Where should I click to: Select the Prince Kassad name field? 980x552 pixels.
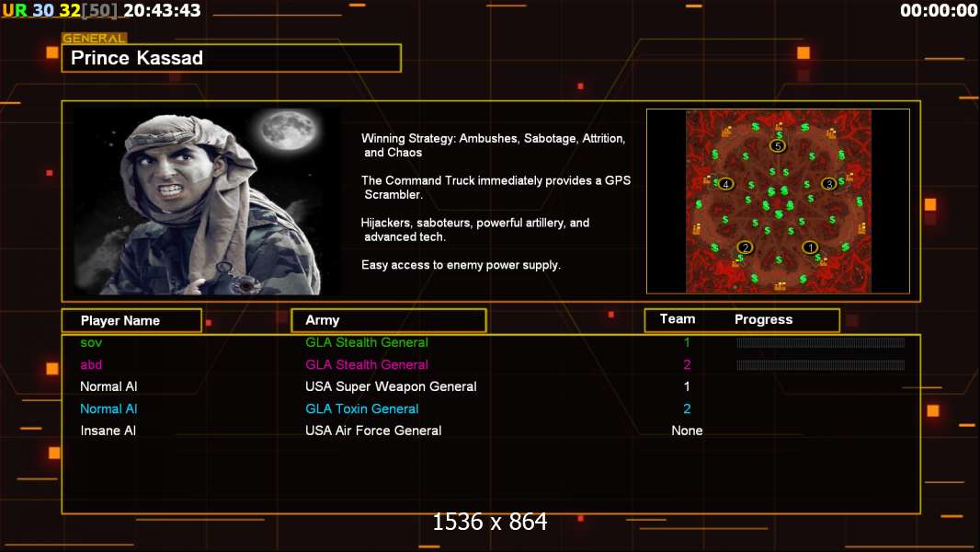point(232,58)
